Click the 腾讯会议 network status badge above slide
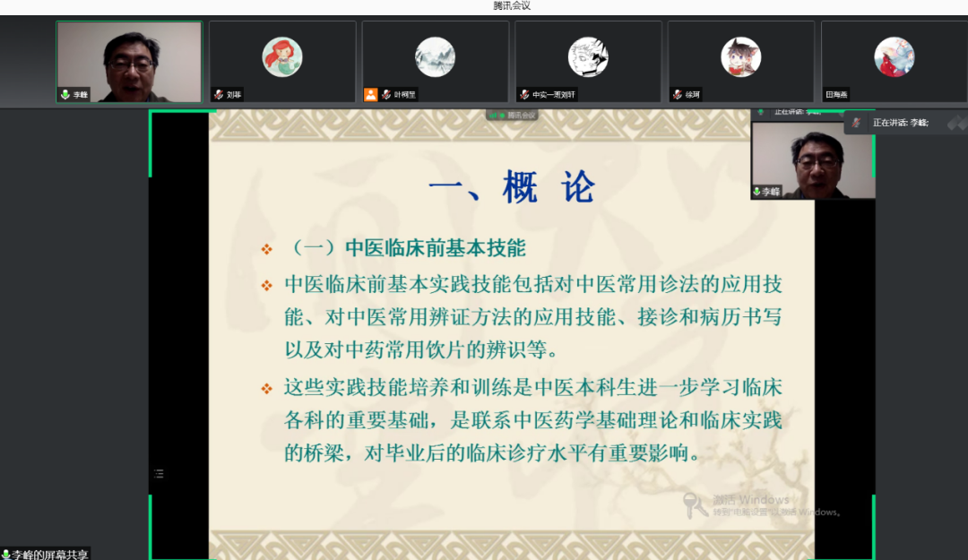Image resolution: width=968 pixels, height=560 pixels. [513, 115]
